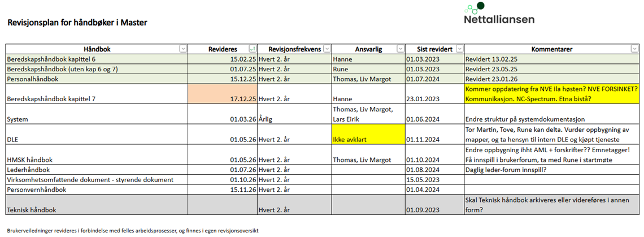
Task: Open the Sist revidert column filter dropdown
Action: click(x=460, y=49)
